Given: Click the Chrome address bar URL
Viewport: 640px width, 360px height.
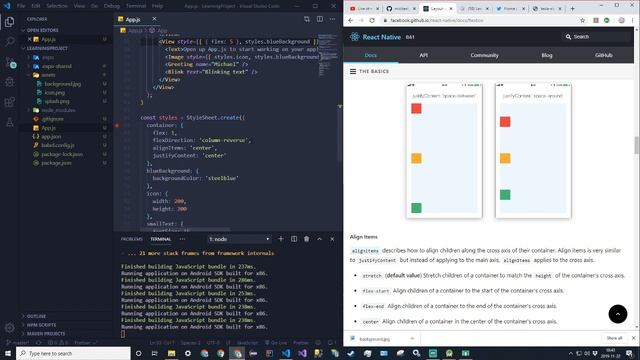Looking at the screenshot, I should coord(437,20).
